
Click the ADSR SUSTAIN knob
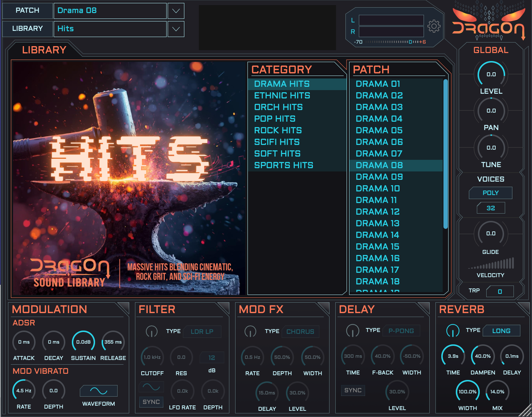click(83, 342)
